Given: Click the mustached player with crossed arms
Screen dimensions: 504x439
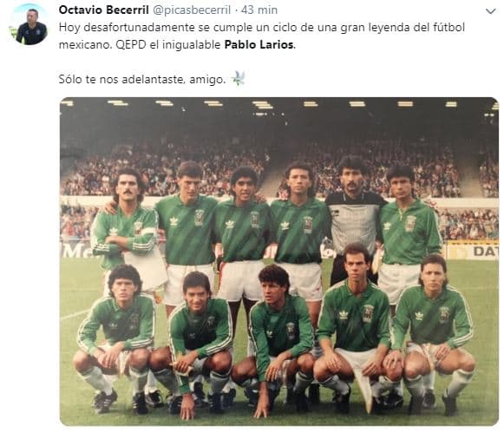Looking at the screenshot, I should (127, 225).
